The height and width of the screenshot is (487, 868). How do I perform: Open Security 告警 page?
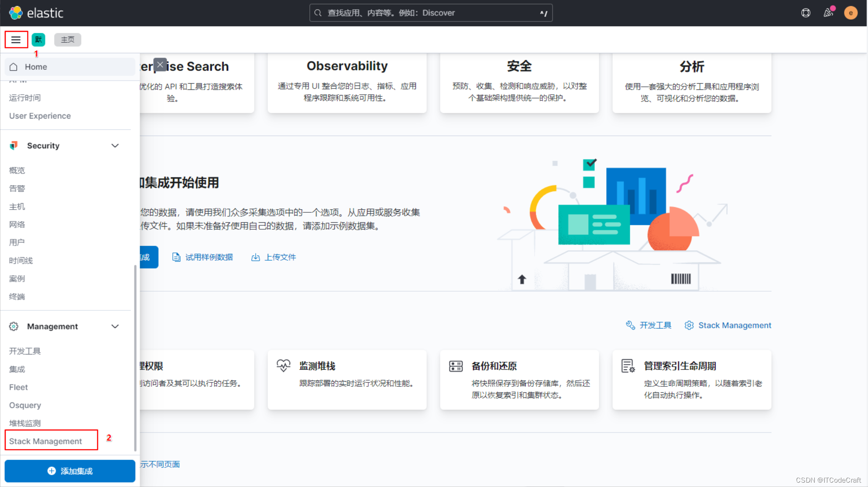(x=17, y=188)
